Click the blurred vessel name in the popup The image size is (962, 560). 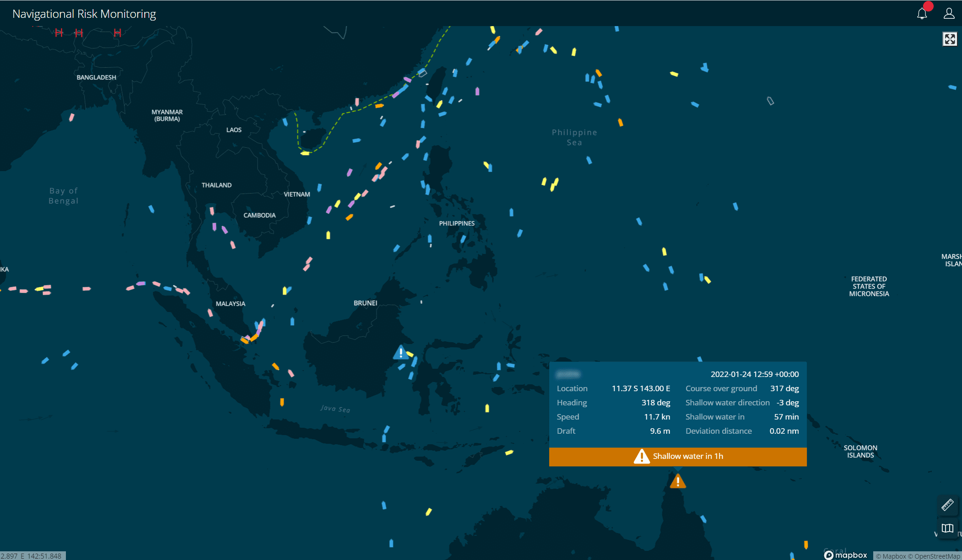pyautogui.click(x=567, y=374)
